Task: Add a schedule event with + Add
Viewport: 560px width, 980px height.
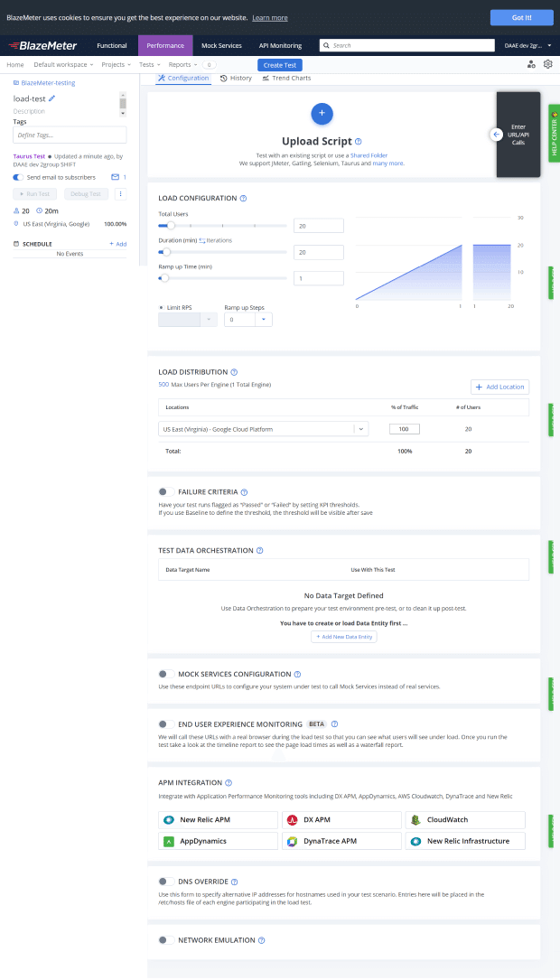Action: tap(117, 244)
